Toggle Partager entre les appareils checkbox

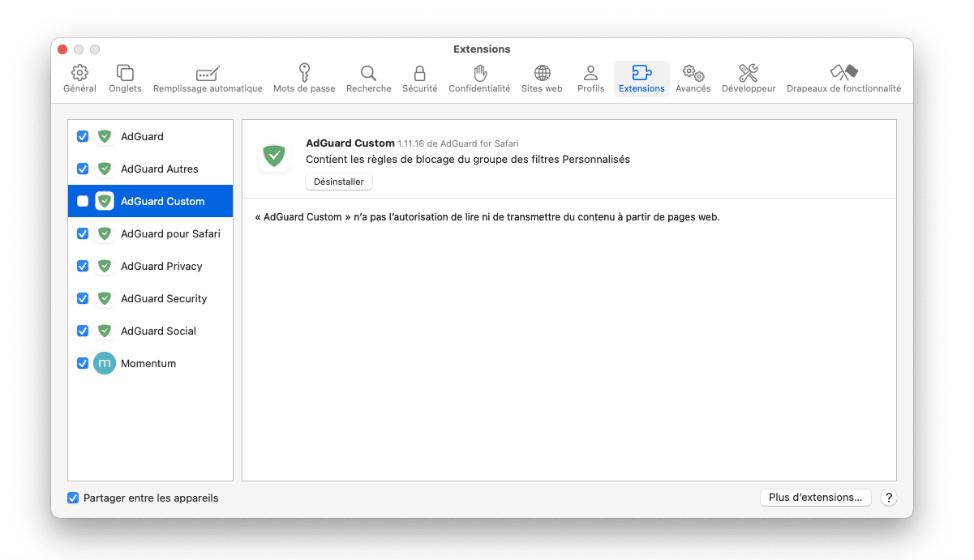point(73,498)
